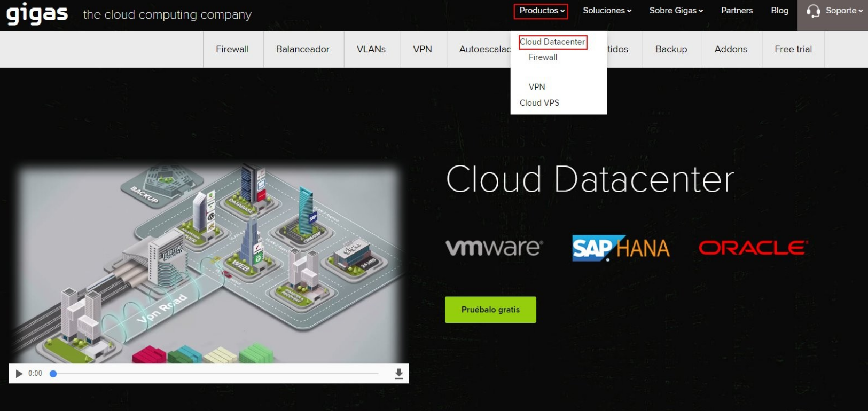Choose Firewall in the dropdown menu
Image resolution: width=868 pixels, height=411 pixels.
click(x=543, y=57)
